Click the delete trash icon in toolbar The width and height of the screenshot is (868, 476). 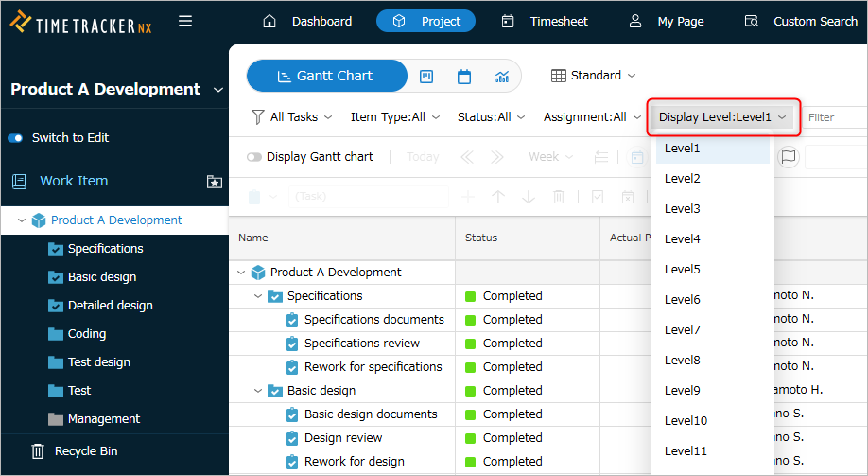pos(559,197)
